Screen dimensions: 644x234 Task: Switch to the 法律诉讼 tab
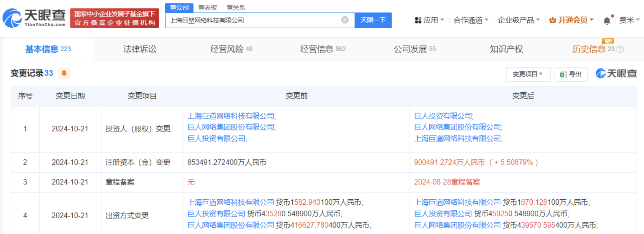140,49
